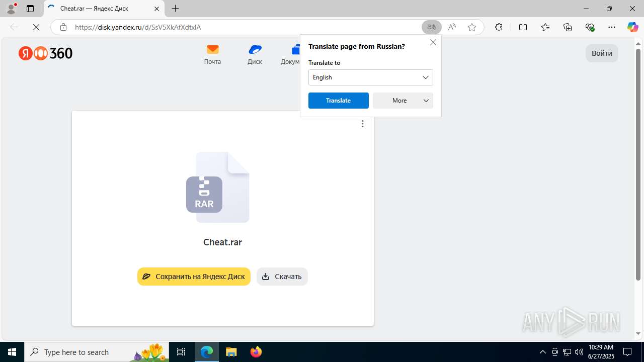This screenshot has height=362, width=644.
Task: Download file with Скачать button
Action: pos(282,277)
